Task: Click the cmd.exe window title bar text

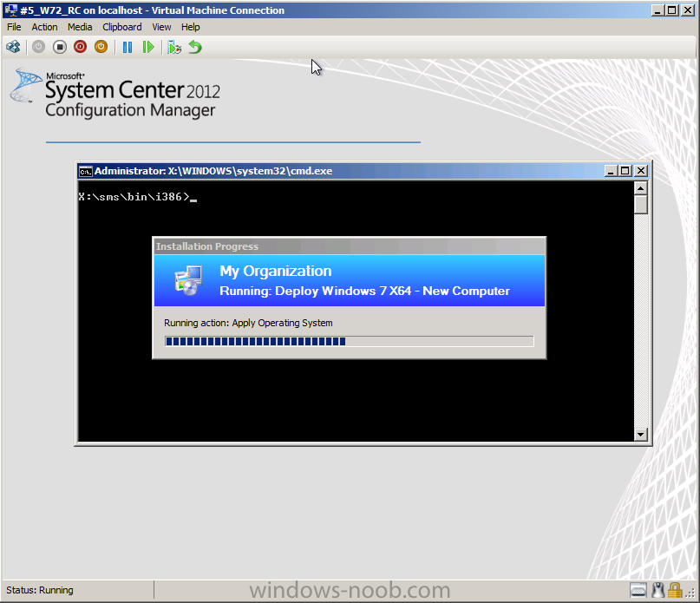Action: 213,171
